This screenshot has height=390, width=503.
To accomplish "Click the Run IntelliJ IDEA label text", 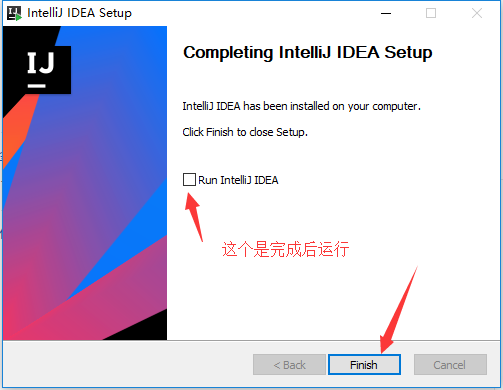I will pos(238,180).
